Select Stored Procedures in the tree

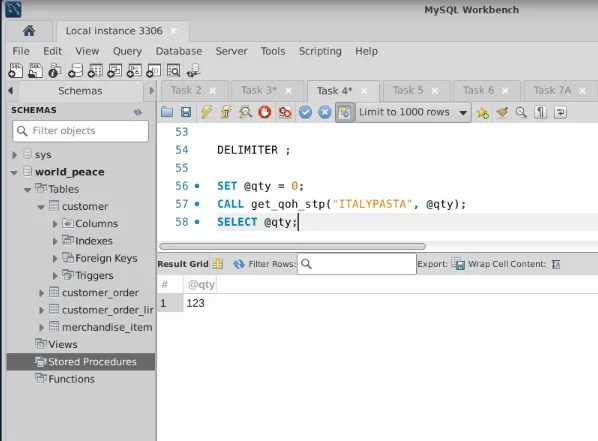coord(81,362)
